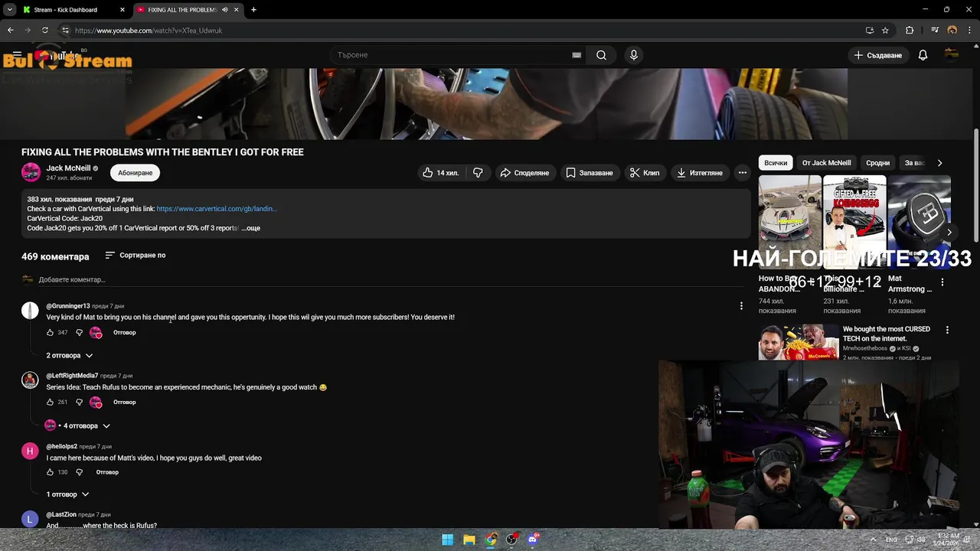
Task: Open account avatar menu
Action: click(x=952, y=55)
